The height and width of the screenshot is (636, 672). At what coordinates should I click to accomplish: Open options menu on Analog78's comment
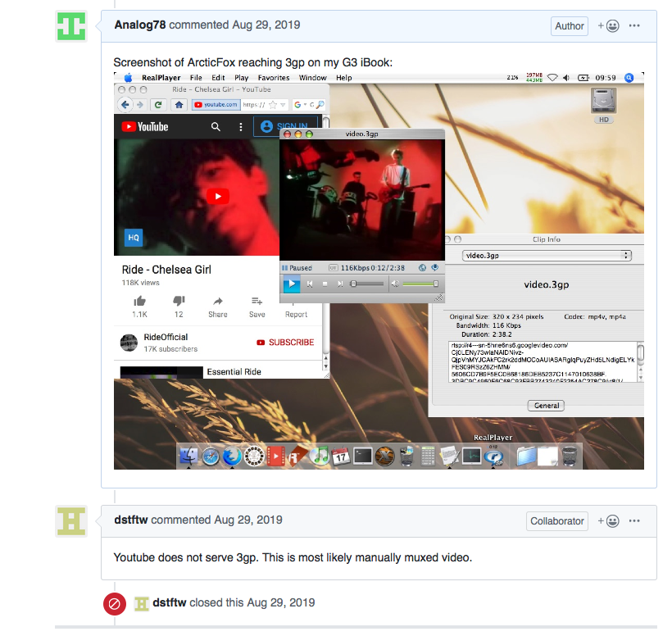tap(634, 25)
